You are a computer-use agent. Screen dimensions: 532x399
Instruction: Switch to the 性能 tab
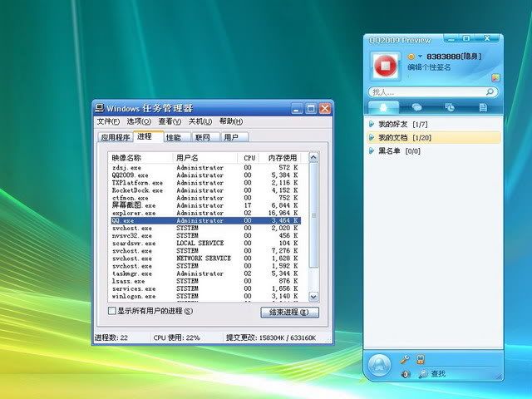[177, 137]
